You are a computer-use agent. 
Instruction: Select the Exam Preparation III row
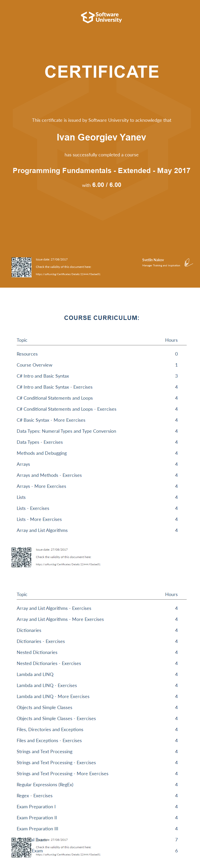(x=37, y=829)
